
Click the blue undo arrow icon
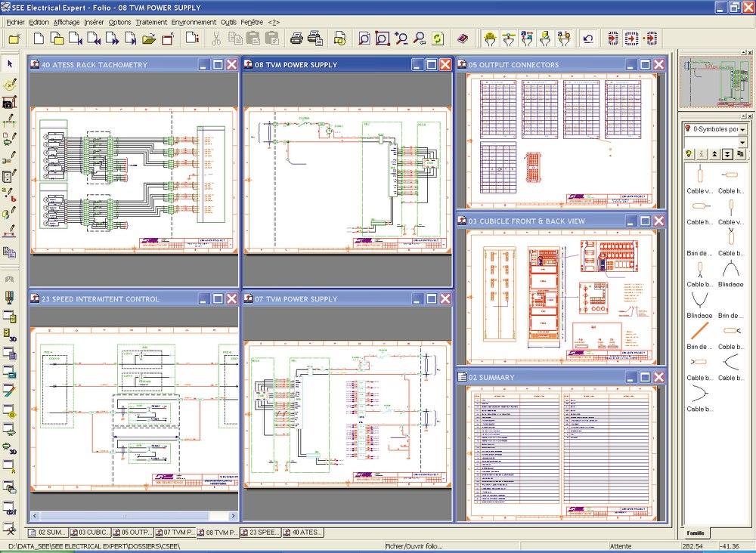pos(587,39)
